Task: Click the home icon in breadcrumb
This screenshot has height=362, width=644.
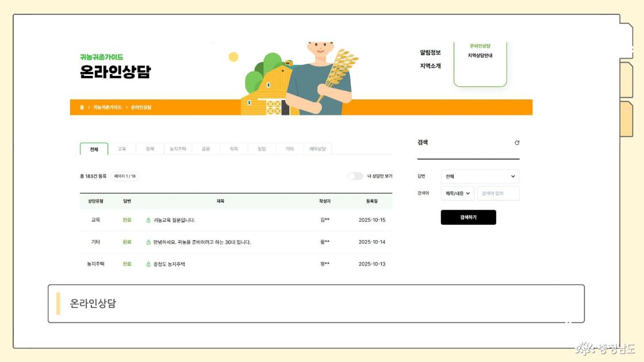Action: (x=82, y=107)
